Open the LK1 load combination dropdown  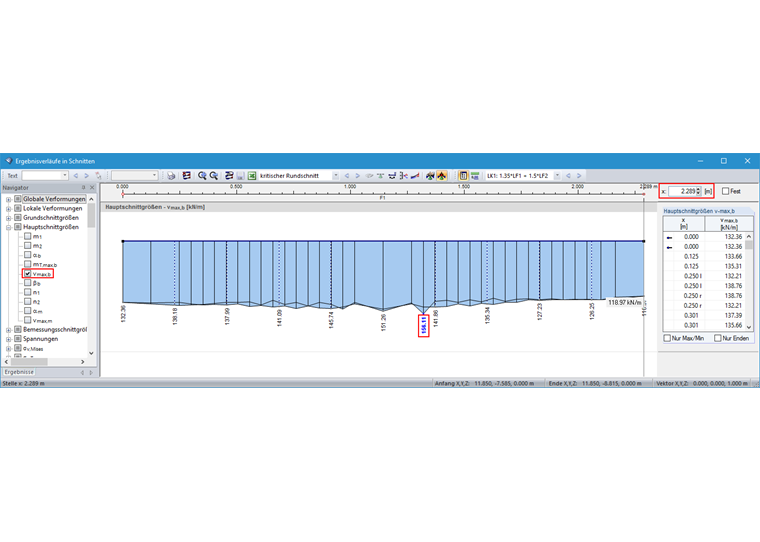(x=557, y=175)
